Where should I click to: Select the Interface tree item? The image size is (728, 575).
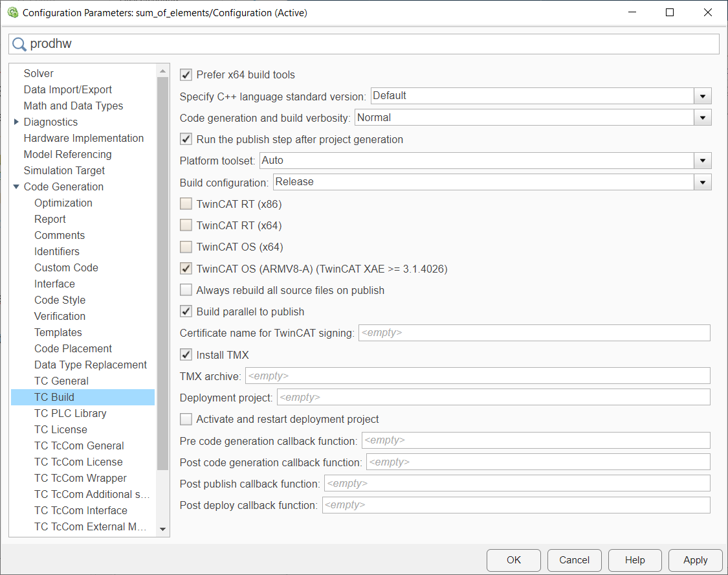pyautogui.click(x=54, y=284)
